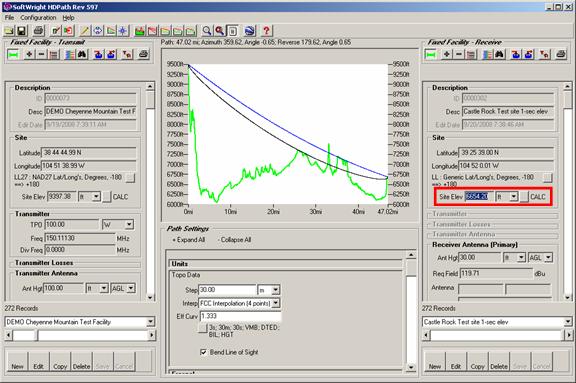
Task: Click the Google Earth globe toolbar icon
Action: pyautogui.click(x=250, y=31)
